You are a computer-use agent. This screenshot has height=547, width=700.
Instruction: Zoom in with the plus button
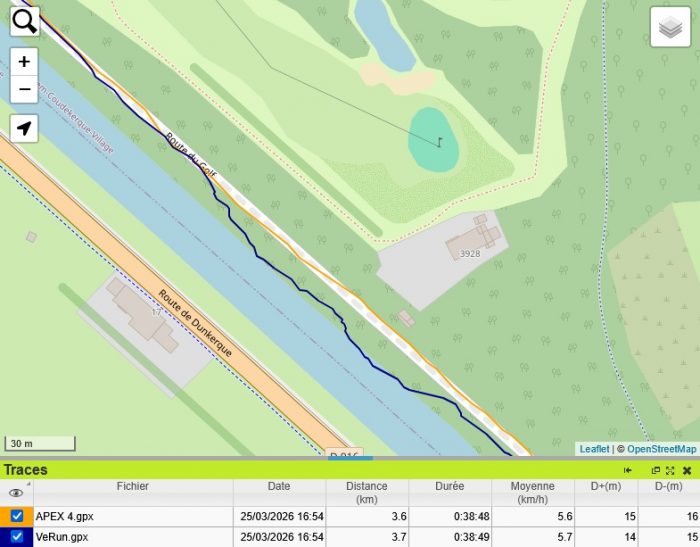coord(25,61)
